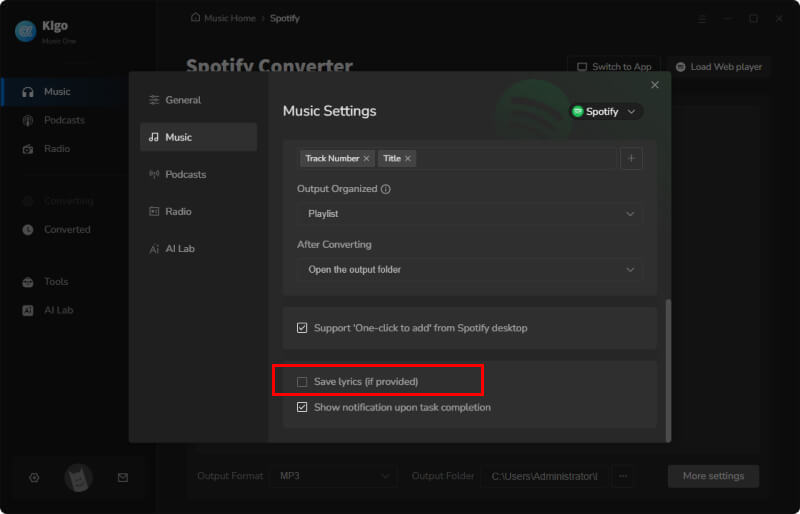Close the Music Settings dialog
Image resolution: width=800 pixels, height=514 pixels.
click(655, 85)
